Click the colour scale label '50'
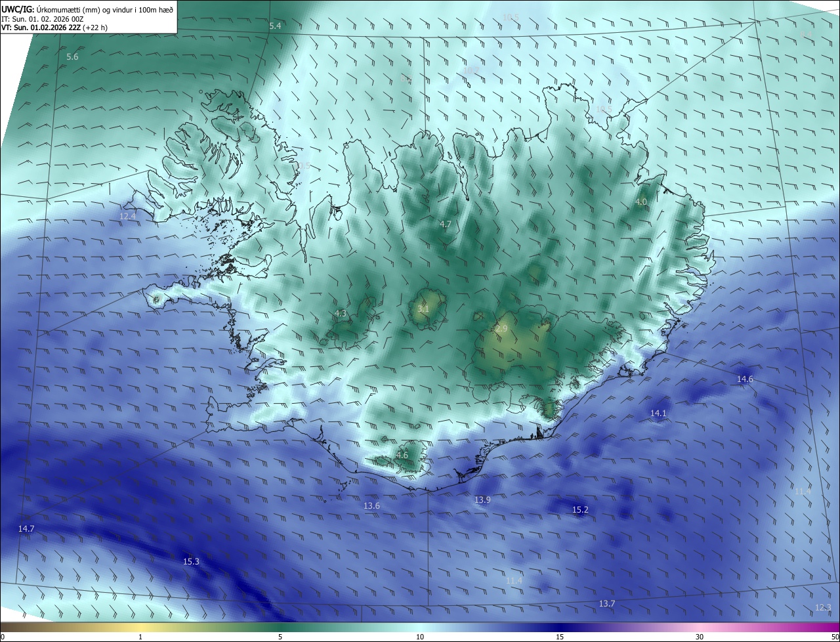Image resolution: width=840 pixels, height=642 pixels. [x=834, y=637]
